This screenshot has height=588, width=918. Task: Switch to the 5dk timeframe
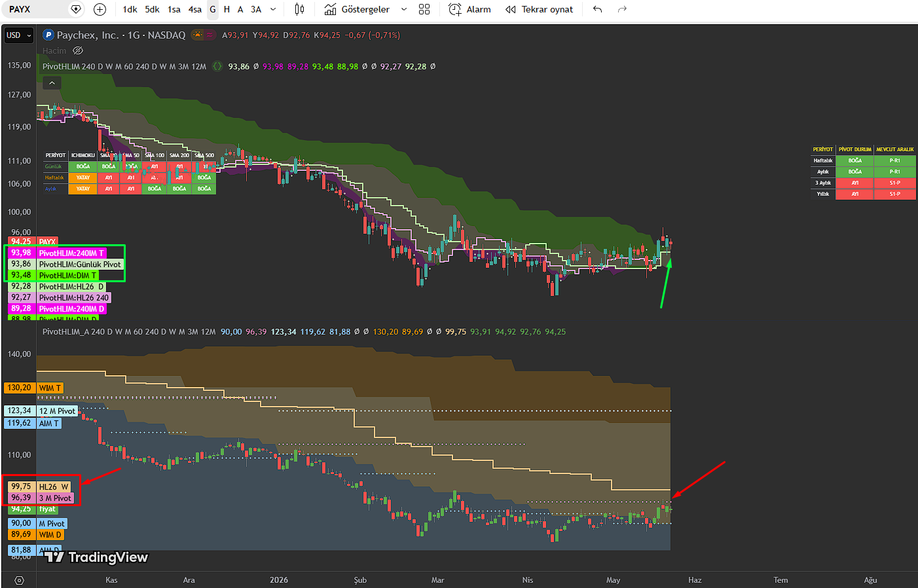click(x=152, y=9)
